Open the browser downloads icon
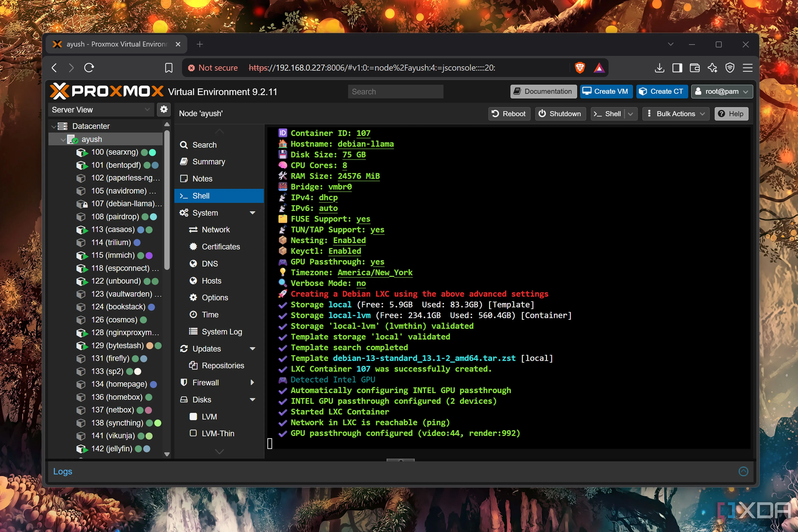Viewport: 798px width, 532px height. tap(659, 68)
